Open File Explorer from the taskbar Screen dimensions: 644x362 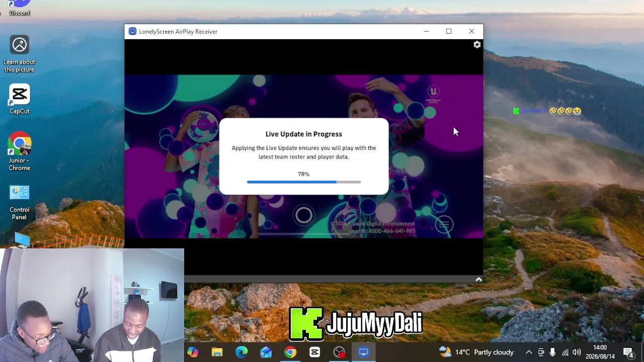coord(217,352)
